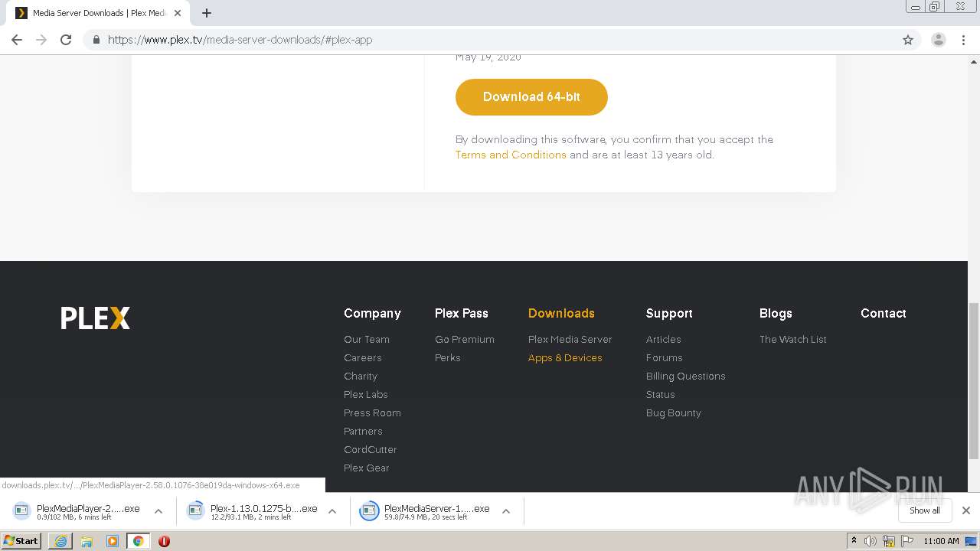The width and height of the screenshot is (980, 551).
Task: Close the downloads bar
Action: [x=966, y=510]
